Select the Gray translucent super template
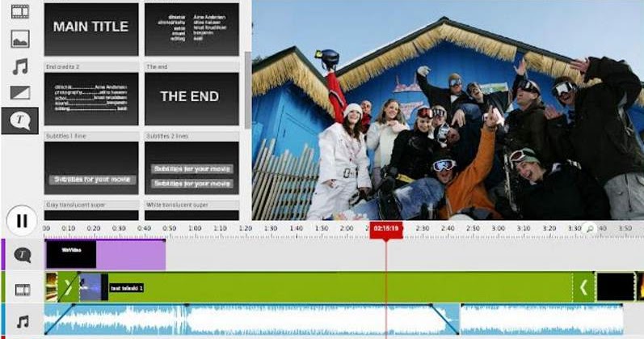The image size is (644, 339). (x=91, y=215)
